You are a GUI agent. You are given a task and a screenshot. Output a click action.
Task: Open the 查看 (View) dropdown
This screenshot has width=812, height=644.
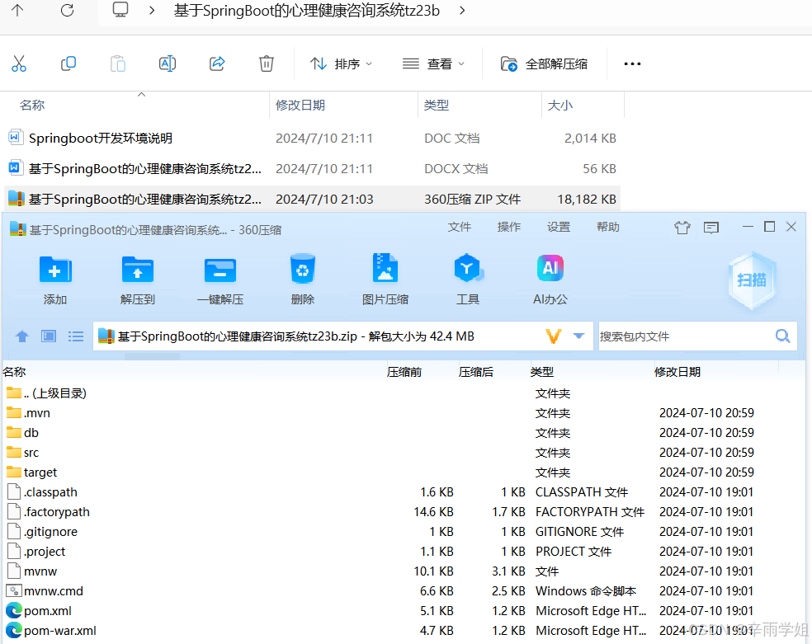click(x=437, y=63)
